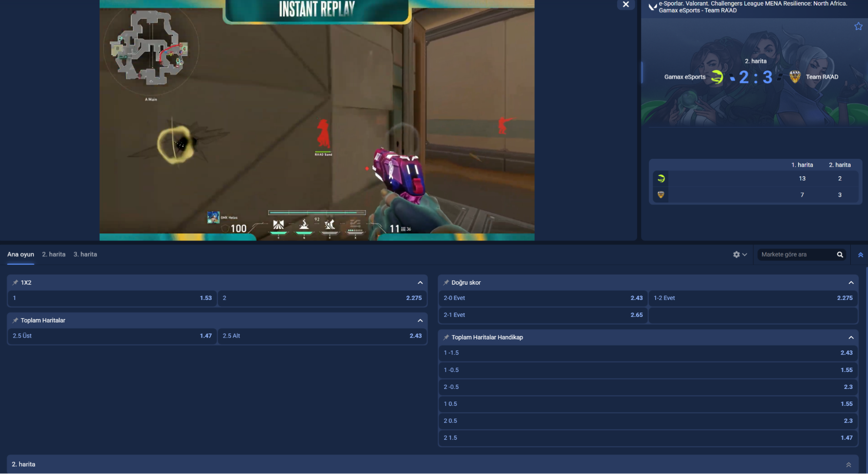The height and width of the screenshot is (474, 868).
Task: Collapse all markets with double-chevron icon
Action: click(x=860, y=255)
